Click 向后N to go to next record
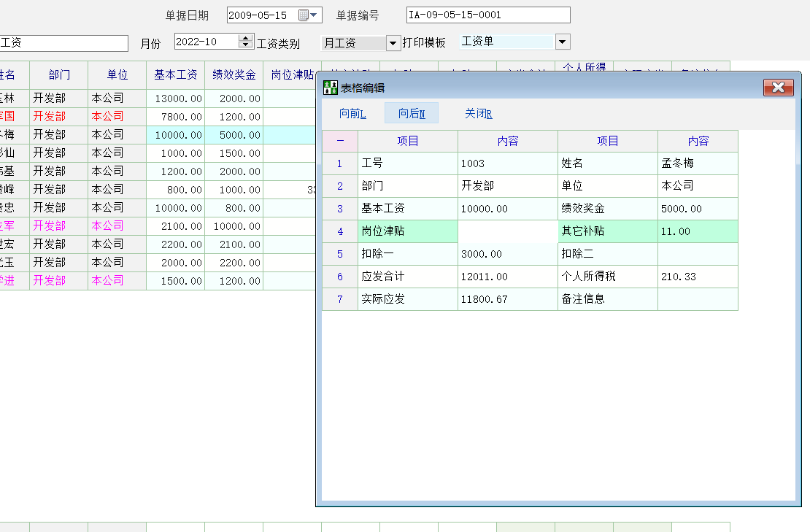This screenshot has height=532, width=810. (412, 113)
